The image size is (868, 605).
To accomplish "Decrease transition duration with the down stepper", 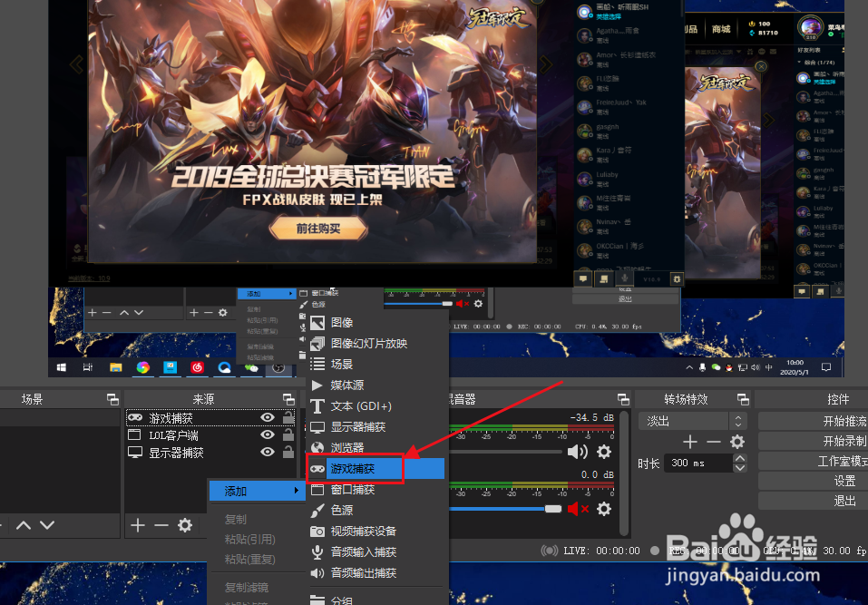I will pos(739,468).
